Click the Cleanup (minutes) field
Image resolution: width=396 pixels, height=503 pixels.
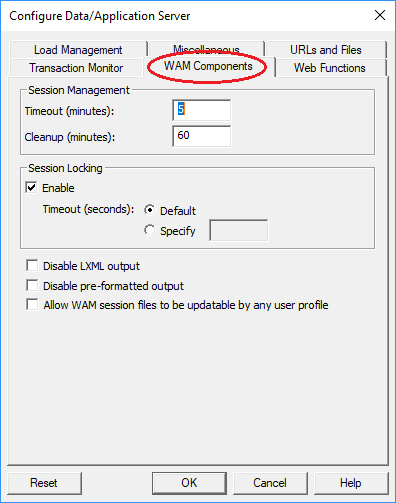(x=202, y=136)
